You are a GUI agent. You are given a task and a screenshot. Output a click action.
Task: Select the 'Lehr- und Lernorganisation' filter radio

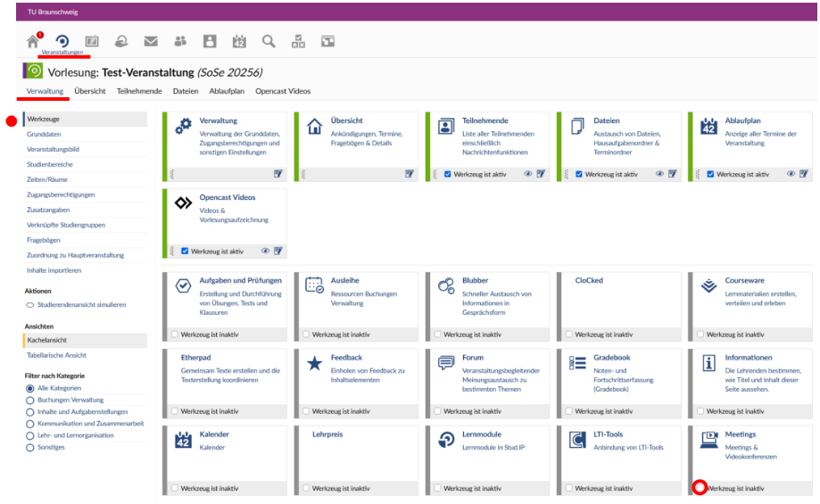(29, 435)
